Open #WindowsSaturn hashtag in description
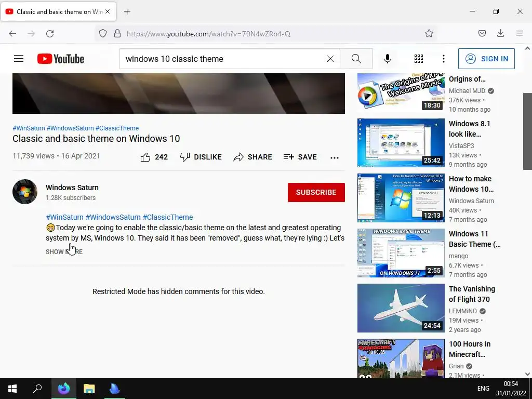Screen dimensions: 532x399 (x=113, y=217)
